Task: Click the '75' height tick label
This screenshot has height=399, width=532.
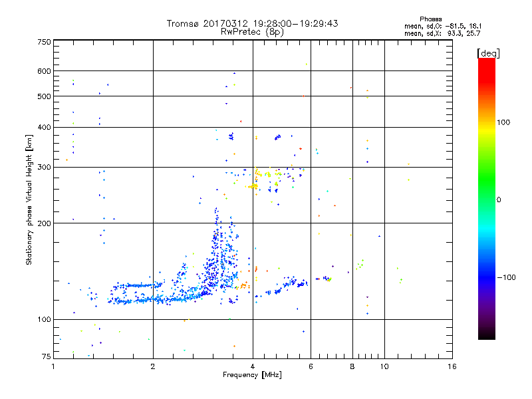Action: [x=47, y=356]
